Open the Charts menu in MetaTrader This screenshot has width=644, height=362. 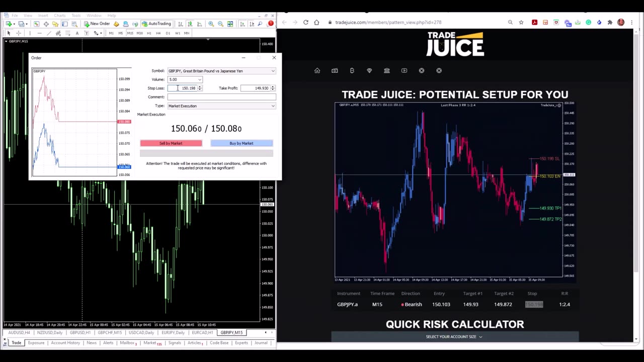pyautogui.click(x=60, y=16)
